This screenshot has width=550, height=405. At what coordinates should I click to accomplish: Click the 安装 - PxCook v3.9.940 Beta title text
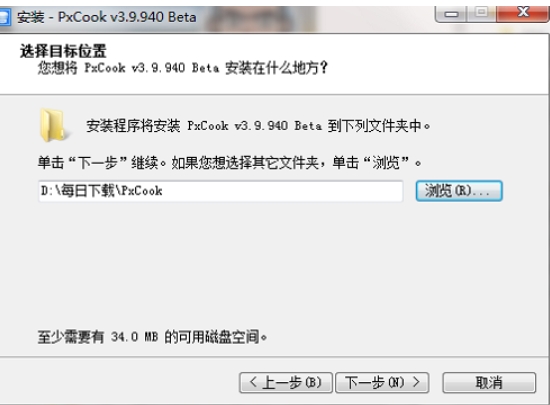pos(107,17)
